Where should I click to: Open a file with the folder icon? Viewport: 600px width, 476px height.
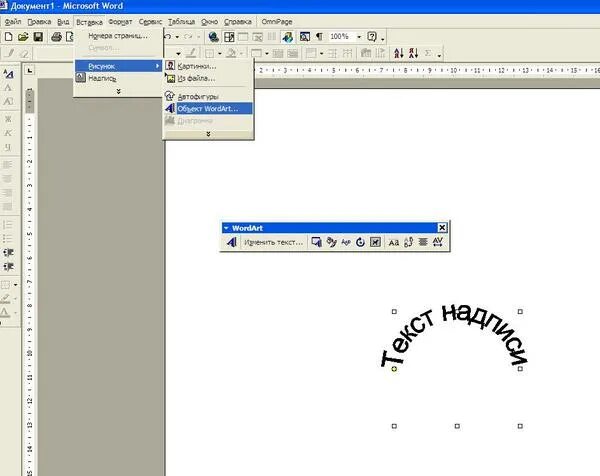tap(23, 37)
